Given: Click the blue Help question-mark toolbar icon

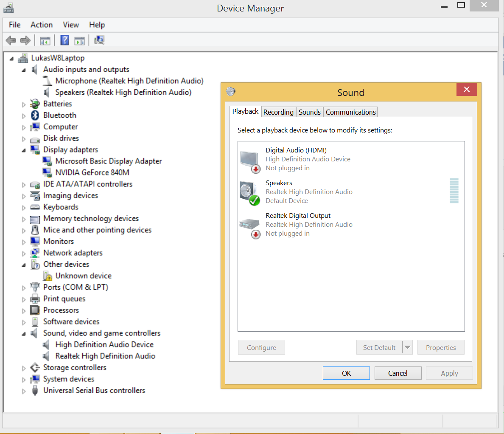Looking at the screenshot, I should [64, 40].
